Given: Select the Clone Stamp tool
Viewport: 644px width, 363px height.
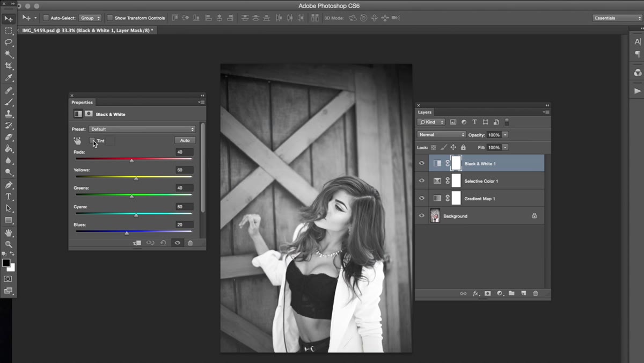Looking at the screenshot, I should (x=9, y=114).
